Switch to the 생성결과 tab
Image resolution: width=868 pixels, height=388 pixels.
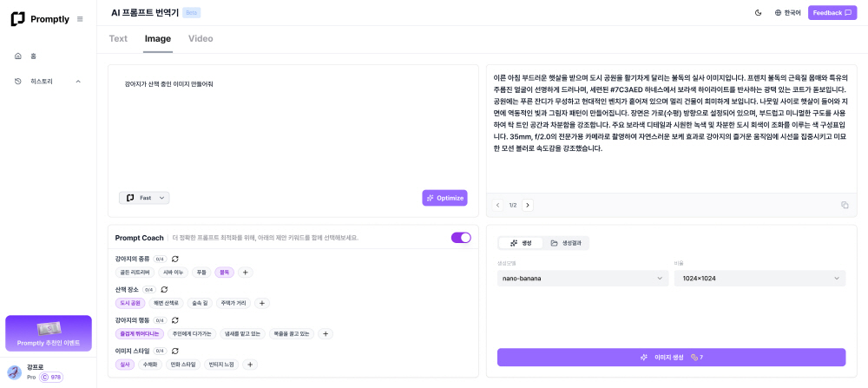click(x=566, y=243)
